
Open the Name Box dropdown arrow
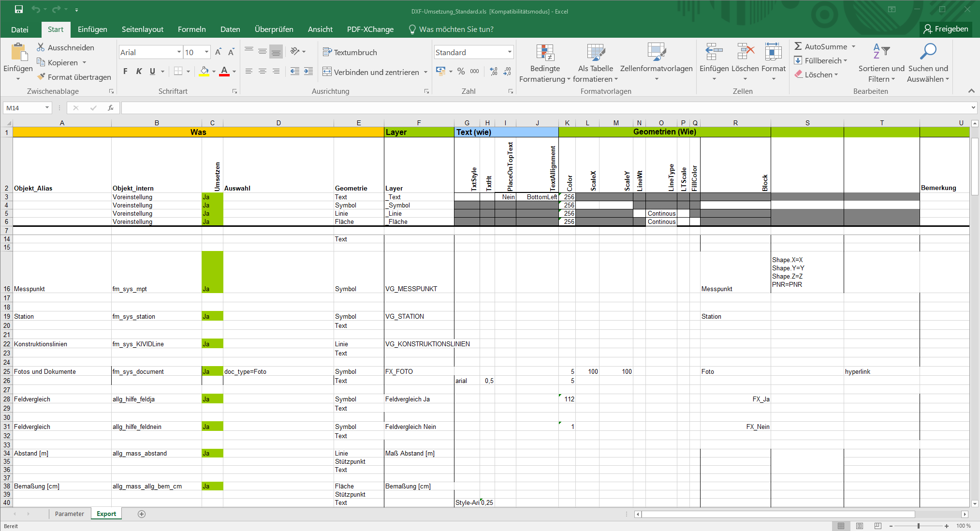click(x=47, y=108)
